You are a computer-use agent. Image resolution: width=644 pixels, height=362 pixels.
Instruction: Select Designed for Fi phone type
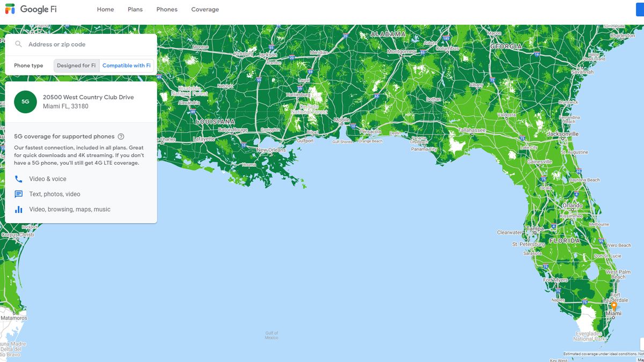(76, 65)
